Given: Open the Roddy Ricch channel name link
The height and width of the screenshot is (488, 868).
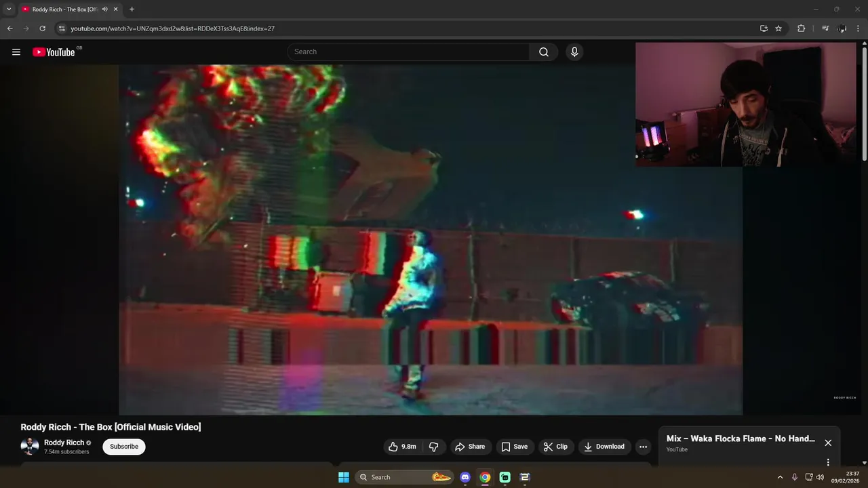Looking at the screenshot, I should 64,443.
